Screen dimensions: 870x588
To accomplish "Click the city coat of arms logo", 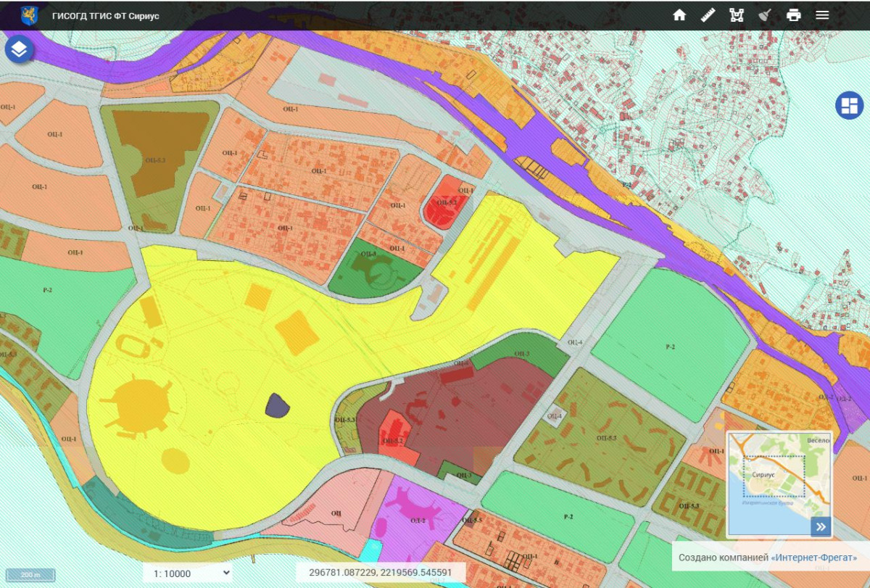I will click(28, 15).
